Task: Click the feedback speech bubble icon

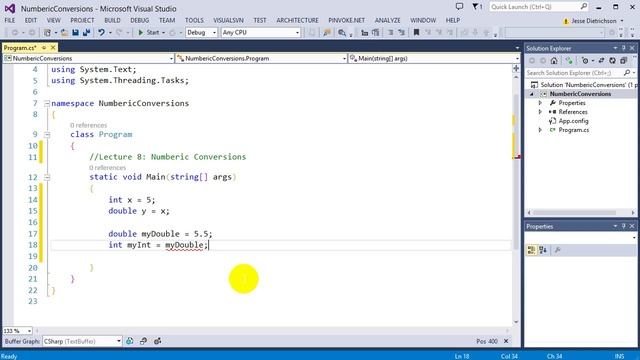Action: [x=459, y=6]
